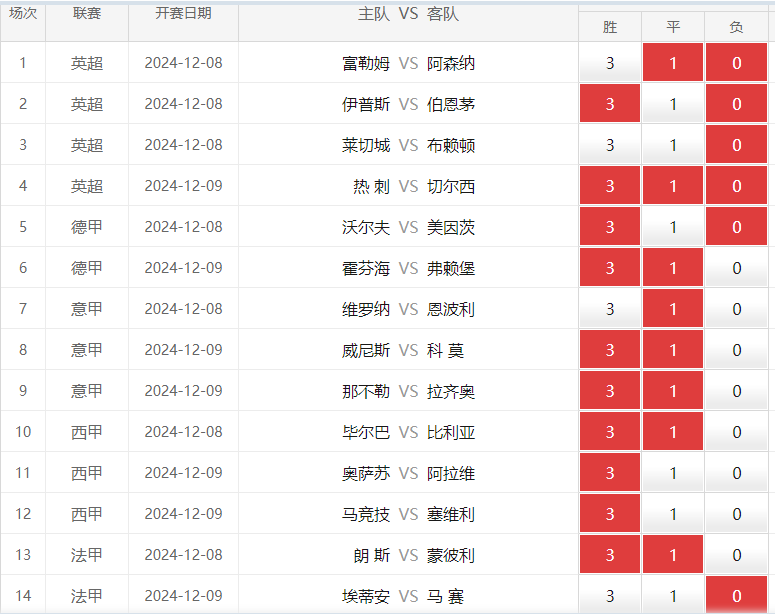Select draw (1) for 沃尔夫 VS 美因茨
This screenshot has width=775, height=614.
tap(673, 226)
